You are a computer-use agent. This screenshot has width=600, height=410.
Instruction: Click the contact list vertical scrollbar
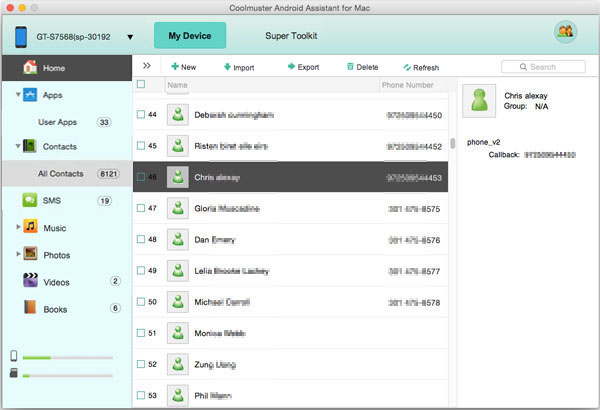pyautogui.click(x=453, y=143)
